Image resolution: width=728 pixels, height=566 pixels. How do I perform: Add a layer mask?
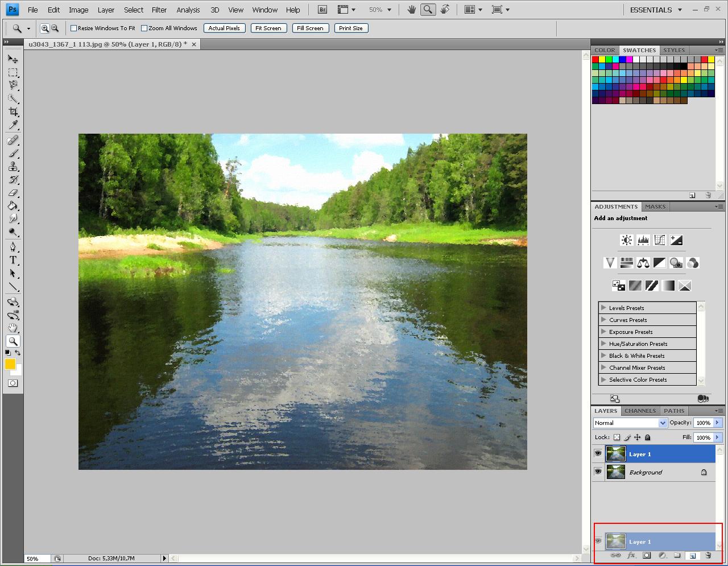[x=647, y=555]
